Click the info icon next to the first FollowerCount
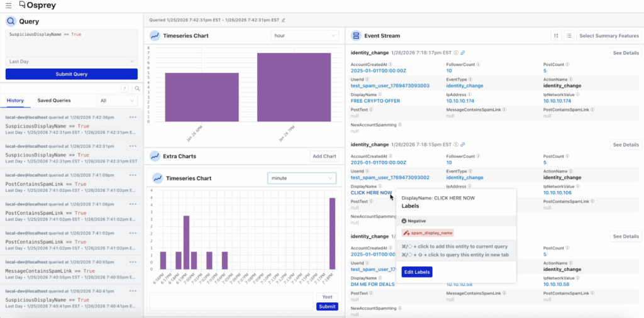The height and width of the screenshot is (318, 644). tap(480, 64)
